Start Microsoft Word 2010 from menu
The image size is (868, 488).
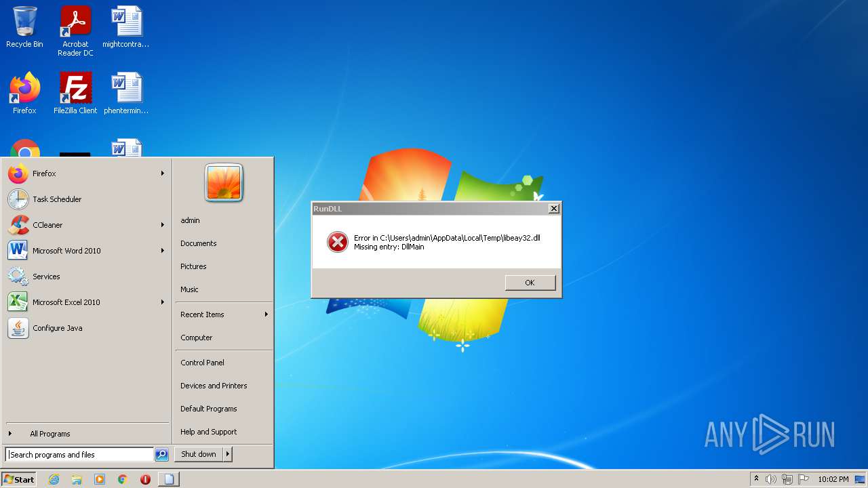86,251
